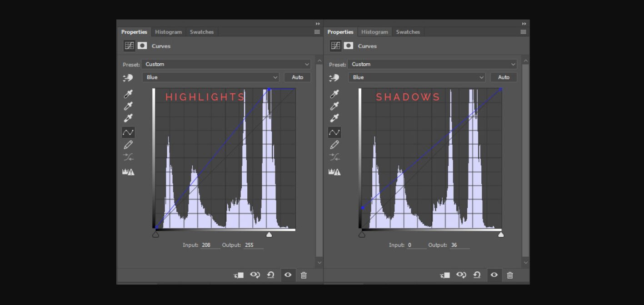Open the Preset dropdown in the left panel
Image resolution: width=644 pixels, height=305 pixels.
[x=226, y=64]
